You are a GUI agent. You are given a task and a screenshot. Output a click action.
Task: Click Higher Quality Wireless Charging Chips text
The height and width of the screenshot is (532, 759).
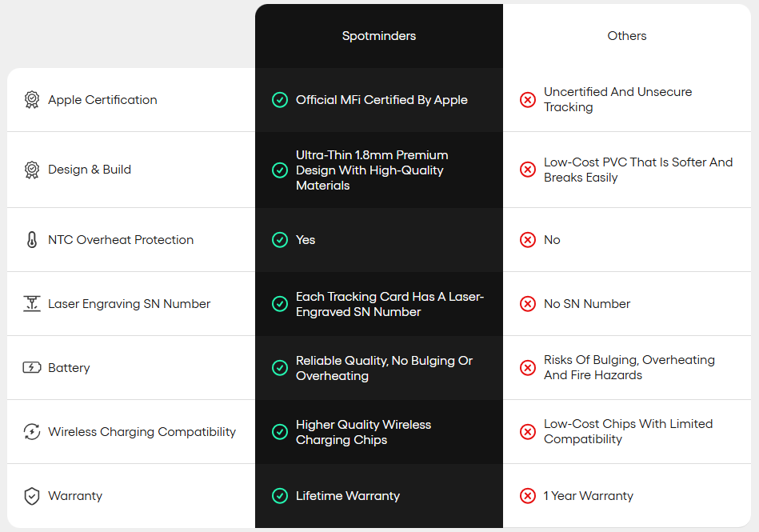tap(364, 432)
